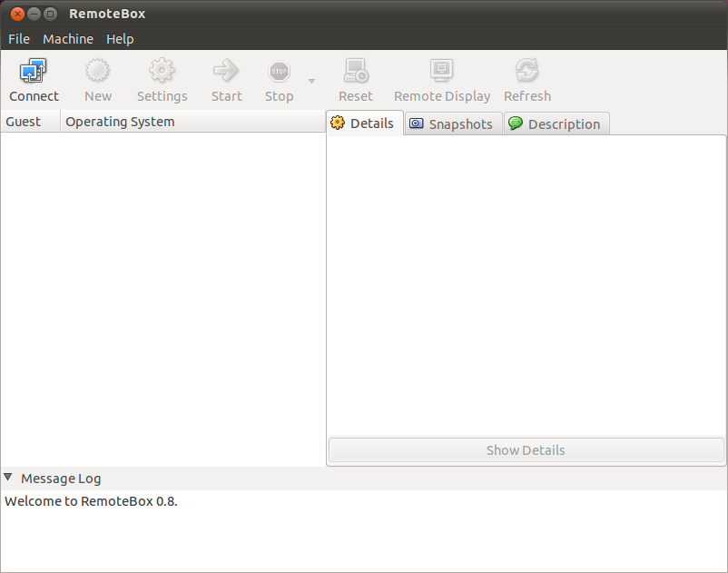Click the Remote Display monitor icon

pos(441,71)
